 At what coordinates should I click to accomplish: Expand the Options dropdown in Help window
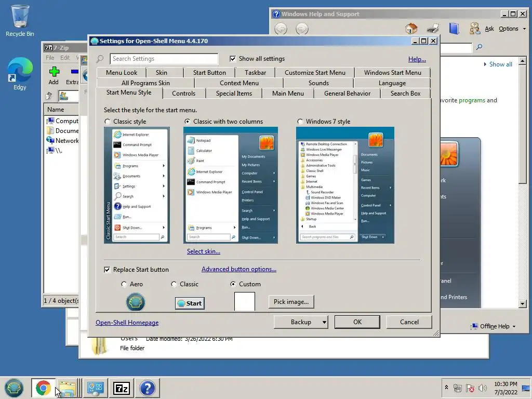[x=512, y=29]
